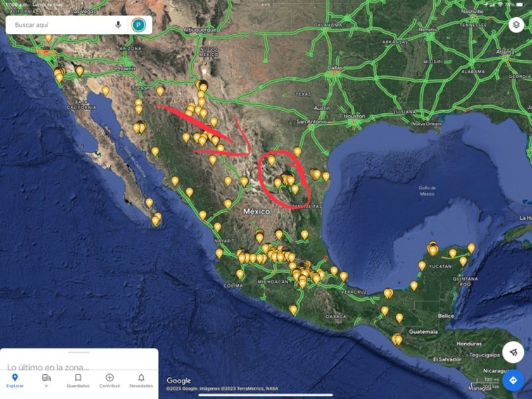This screenshot has width=532, height=399.
Task: Click the México country label
Action: (x=256, y=212)
